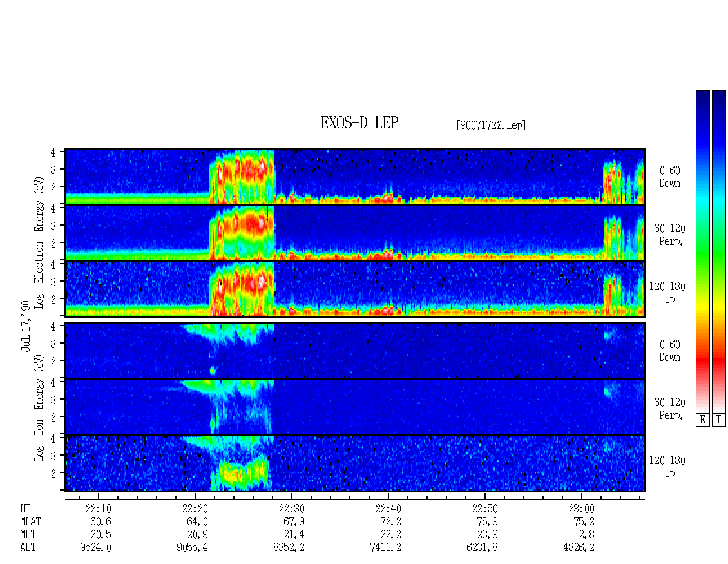Click the MLT value 2.8
The height and width of the screenshot is (564, 728).
click(x=586, y=535)
